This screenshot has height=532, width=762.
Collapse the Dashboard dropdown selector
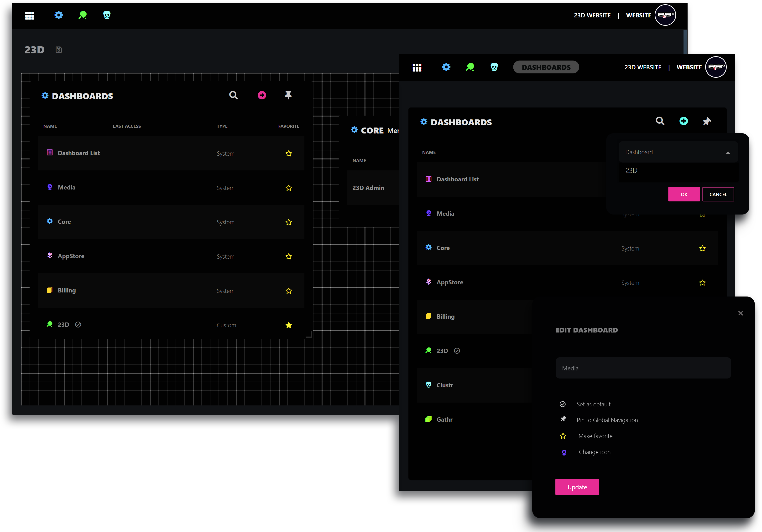coord(728,153)
